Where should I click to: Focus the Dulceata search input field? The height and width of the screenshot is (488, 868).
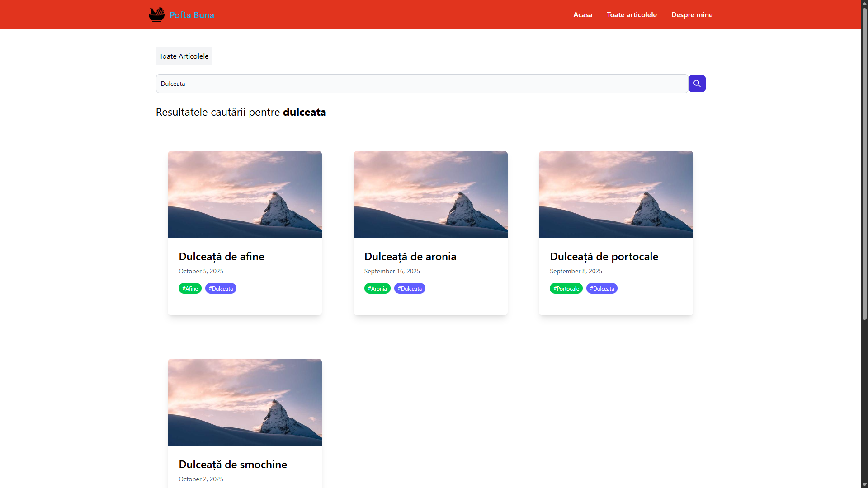pyautogui.click(x=421, y=84)
